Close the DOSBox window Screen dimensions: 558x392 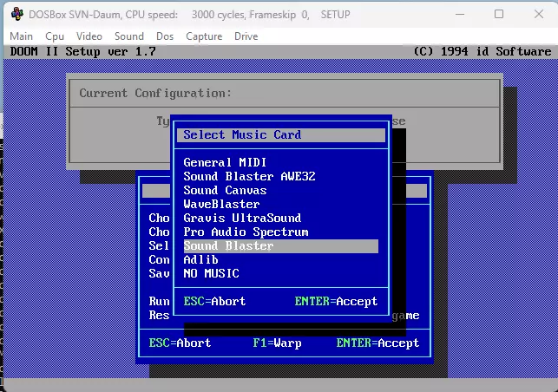coord(539,14)
